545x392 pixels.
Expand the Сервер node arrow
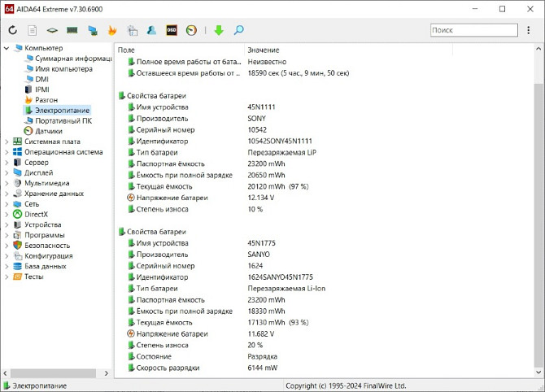click(x=7, y=163)
